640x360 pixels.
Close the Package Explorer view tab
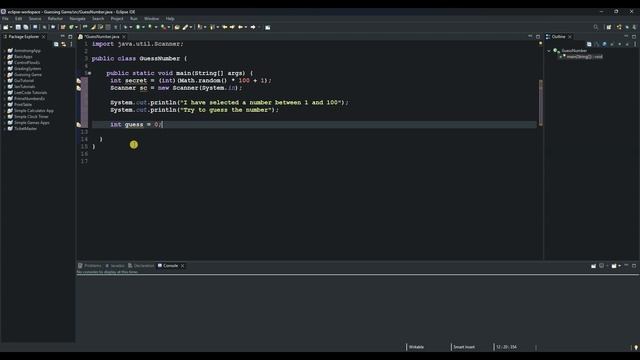coord(43,37)
